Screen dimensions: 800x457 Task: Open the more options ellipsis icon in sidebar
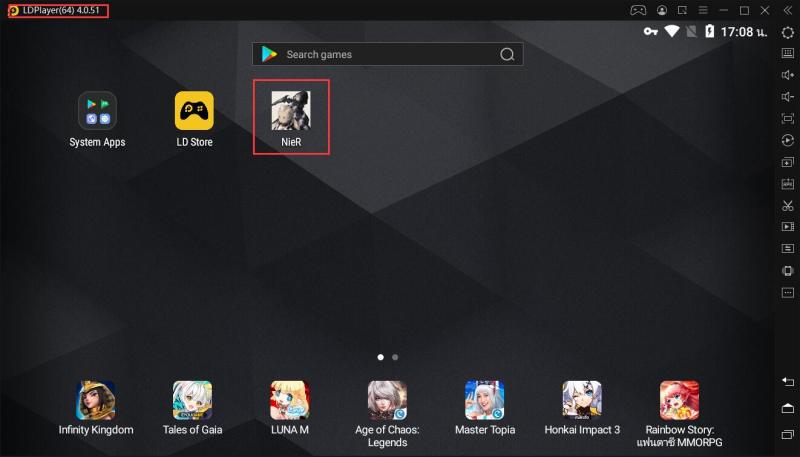coord(788,293)
